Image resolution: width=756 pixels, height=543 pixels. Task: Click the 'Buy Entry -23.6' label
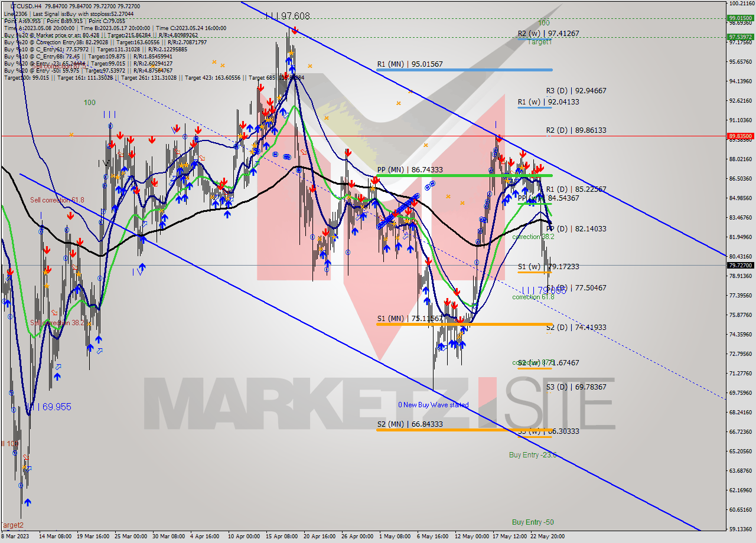pos(533,455)
